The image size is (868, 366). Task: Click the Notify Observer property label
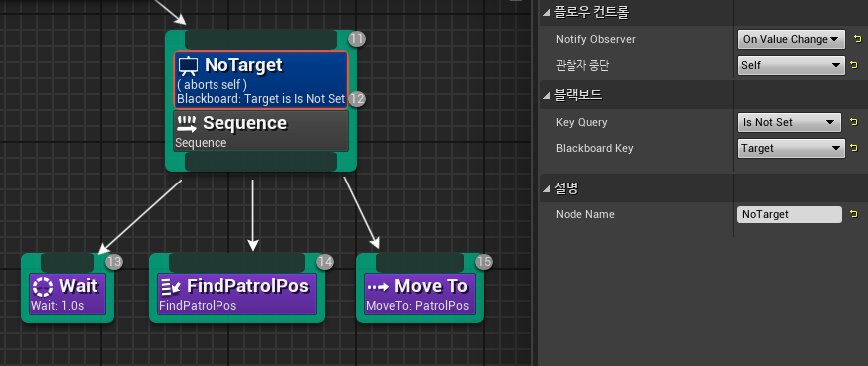point(595,39)
